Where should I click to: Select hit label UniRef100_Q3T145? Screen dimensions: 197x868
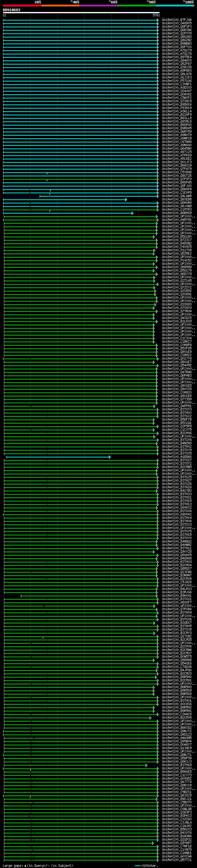point(176,281)
